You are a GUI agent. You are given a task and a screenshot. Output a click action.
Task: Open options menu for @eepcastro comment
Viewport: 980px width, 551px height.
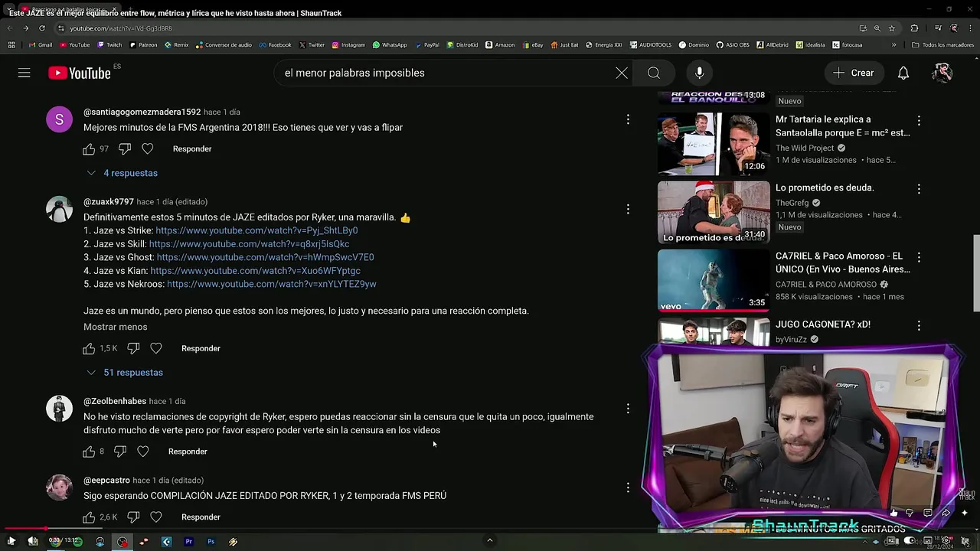(x=628, y=487)
